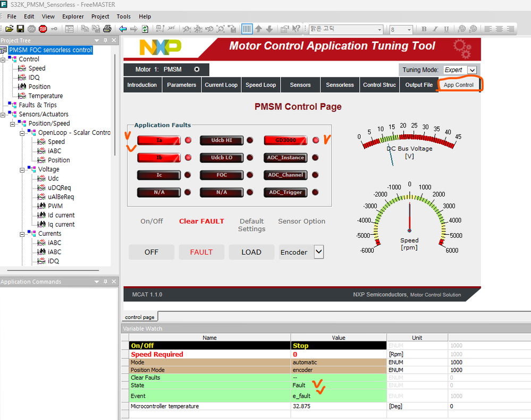Viewport: 531px width, 420px height.
Task: Open the Parameters tab
Action: click(181, 85)
